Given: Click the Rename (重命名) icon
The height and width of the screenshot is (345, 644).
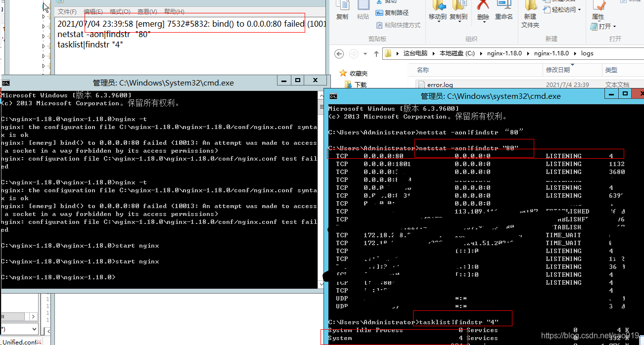Looking at the screenshot, I should 504,5.
